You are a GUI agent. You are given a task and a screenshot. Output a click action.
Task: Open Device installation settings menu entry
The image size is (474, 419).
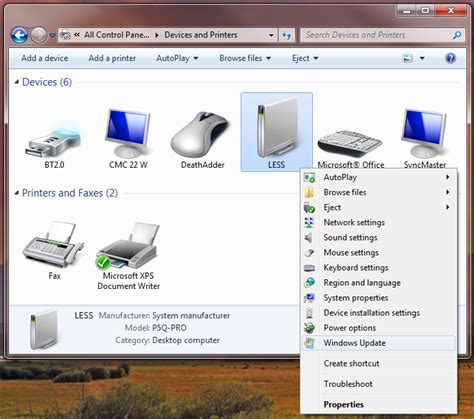[378, 313]
